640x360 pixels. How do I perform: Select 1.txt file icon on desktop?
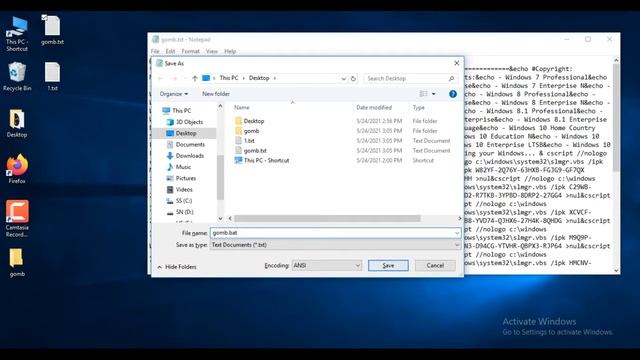52,76
